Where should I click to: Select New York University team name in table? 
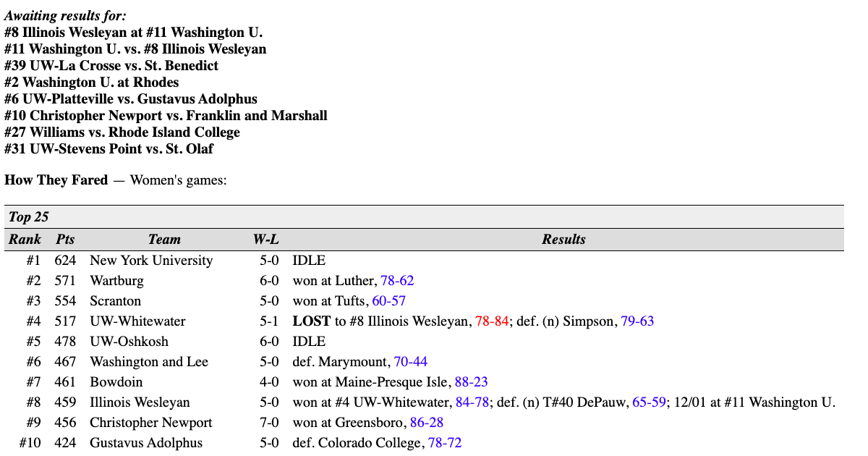pyautogui.click(x=151, y=261)
